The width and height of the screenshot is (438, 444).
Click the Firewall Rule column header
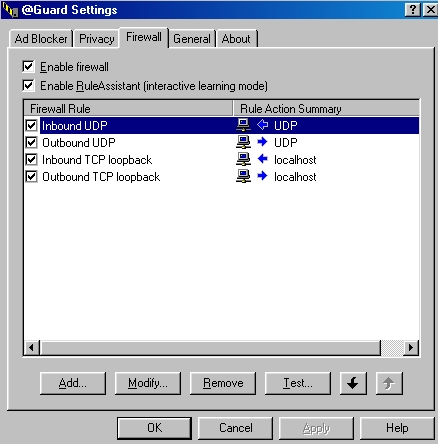[128, 109]
